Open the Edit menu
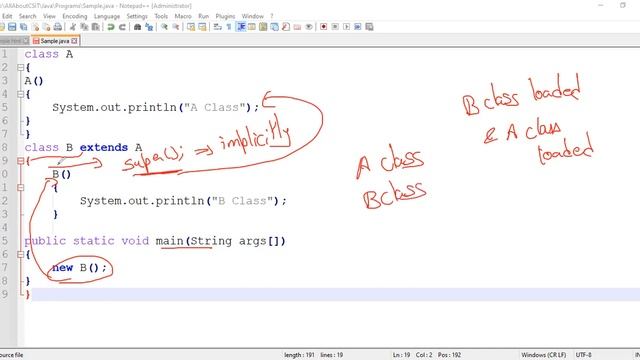Screen dimensions: 640x360 pos(7,16)
